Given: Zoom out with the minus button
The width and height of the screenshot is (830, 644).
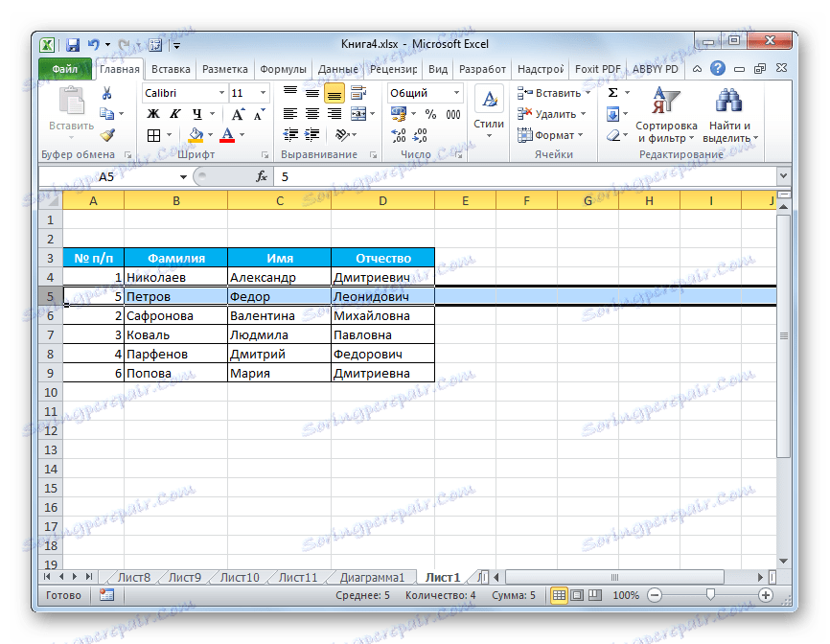Looking at the screenshot, I should point(655,595).
